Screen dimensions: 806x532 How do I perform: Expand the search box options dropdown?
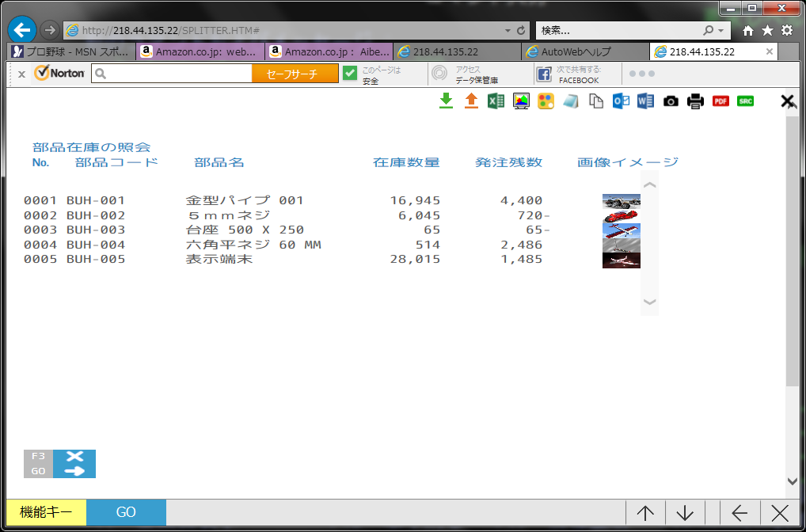click(x=720, y=30)
